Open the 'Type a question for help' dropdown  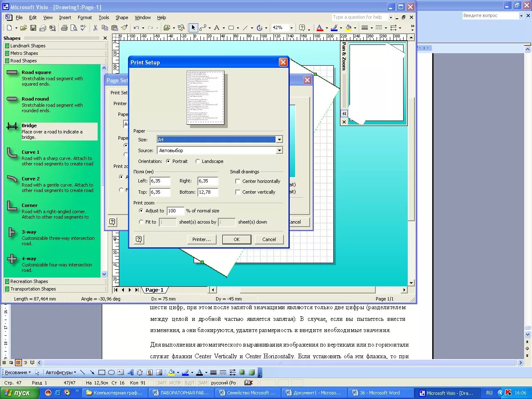[391, 17]
